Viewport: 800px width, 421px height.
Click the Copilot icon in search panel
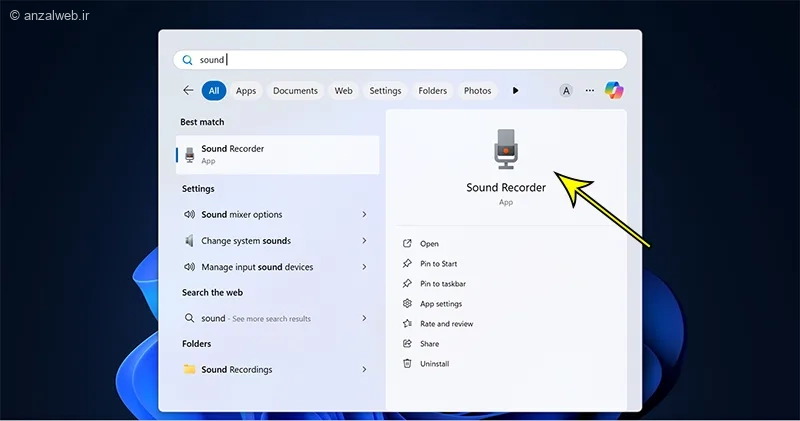[614, 90]
